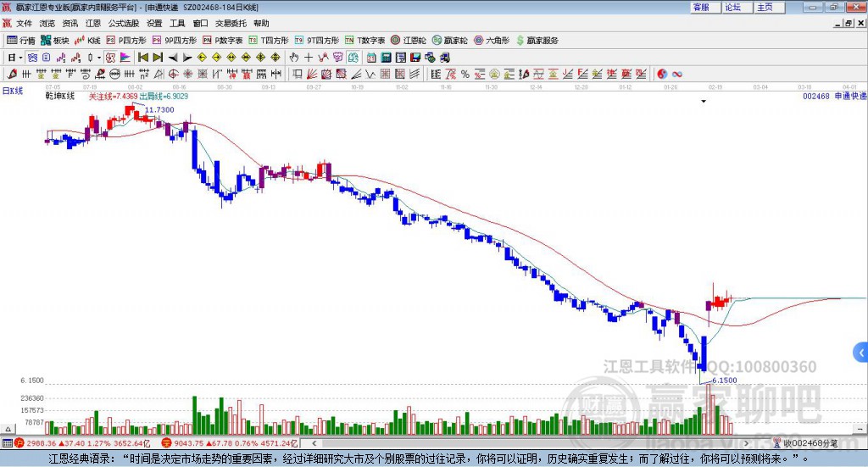Open the T四方形 tool
This screenshot has height=467, width=868.
pyautogui.click(x=269, y=41)
